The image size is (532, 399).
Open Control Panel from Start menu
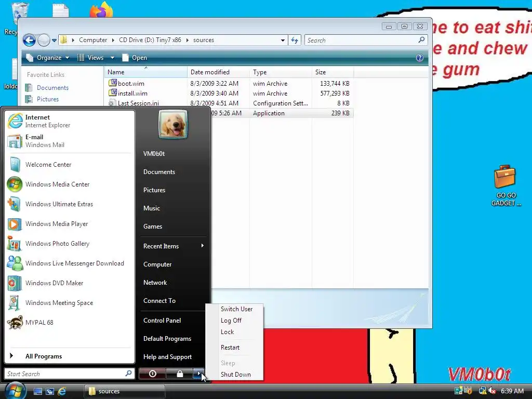point(174,320)
